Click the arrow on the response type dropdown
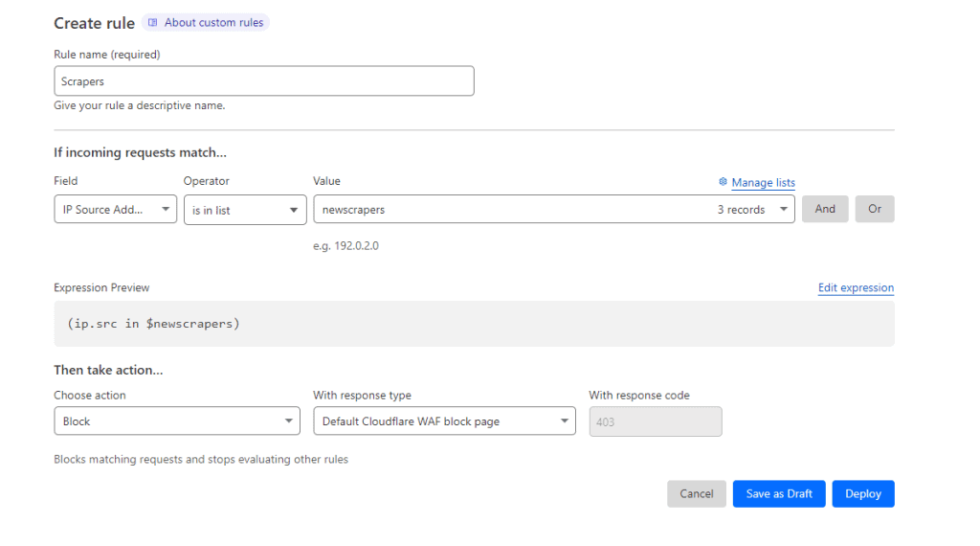Viewport: 980px width, 546px height. click(x=563, y=421)
